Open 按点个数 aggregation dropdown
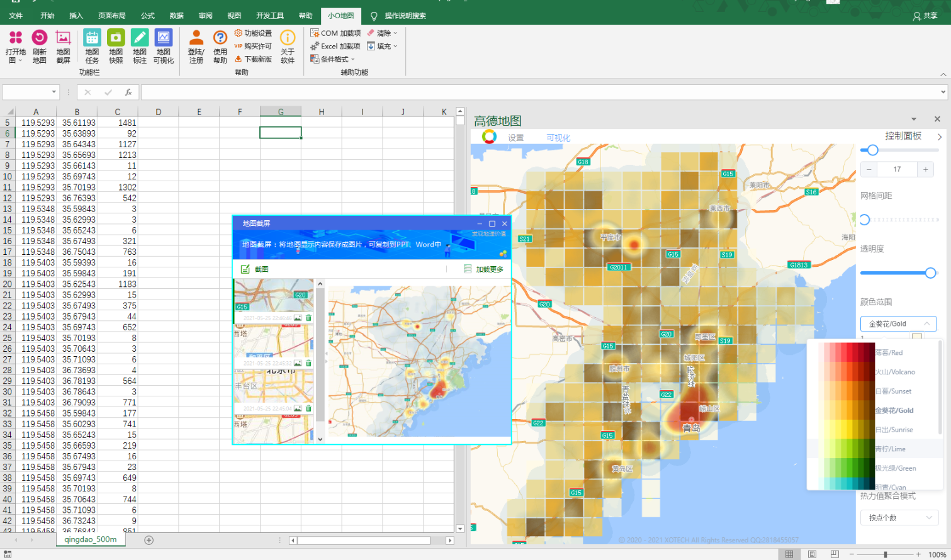This screenshot has width=951, height=560. (899, 518)
